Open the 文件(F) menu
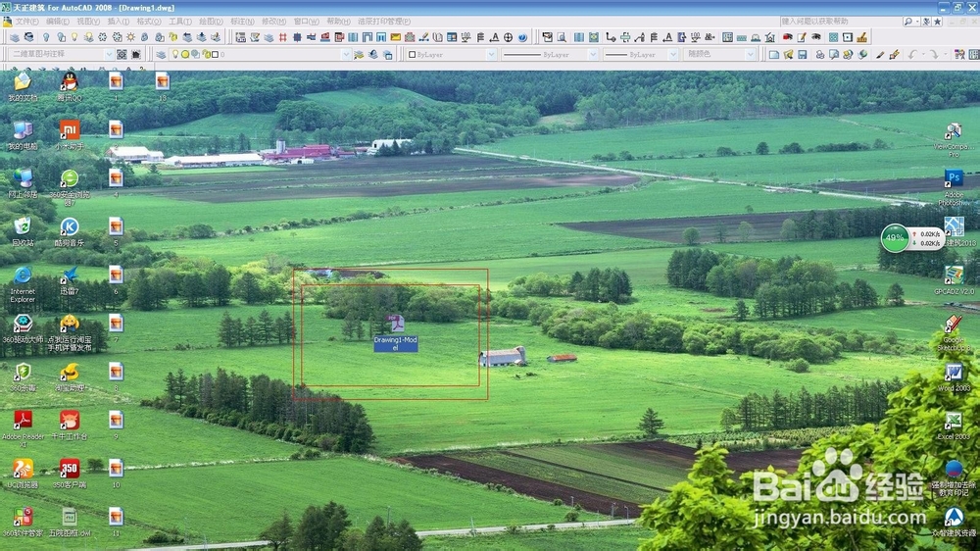 pyautogui.click(x=26, y=22)
